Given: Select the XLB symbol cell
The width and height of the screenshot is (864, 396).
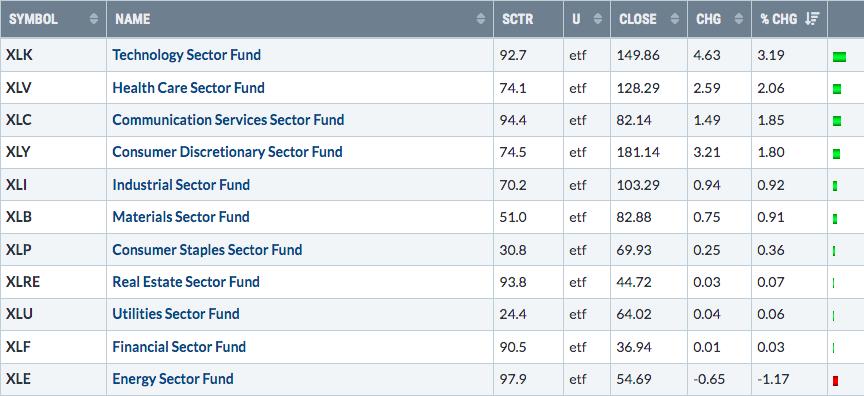Looking at the screenshot, I should pyautogui.click(x=53, y=217).
